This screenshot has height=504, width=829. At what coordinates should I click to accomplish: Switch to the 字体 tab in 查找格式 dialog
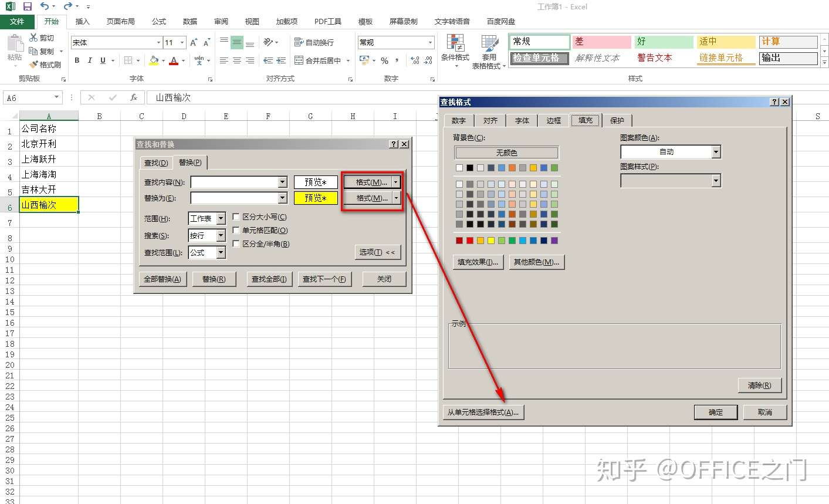click(x=522, y=120)
